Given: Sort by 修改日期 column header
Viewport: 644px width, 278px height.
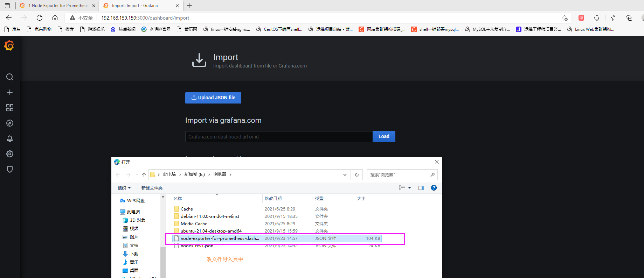Looking at the screenshot, I should (x=273, y=199).
